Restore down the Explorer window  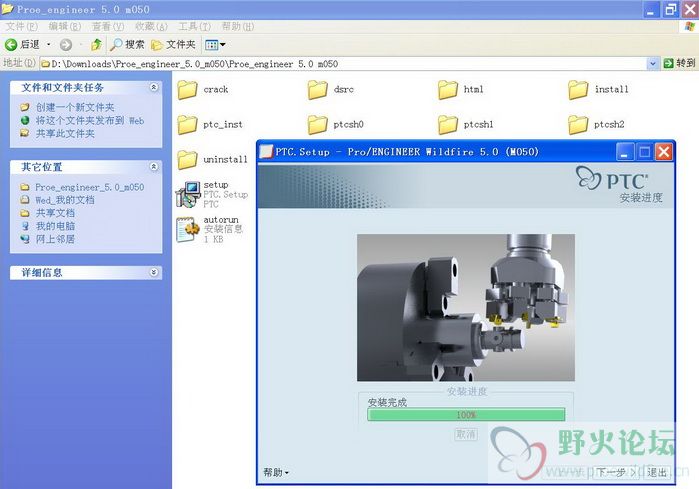[x=671, y=9]
